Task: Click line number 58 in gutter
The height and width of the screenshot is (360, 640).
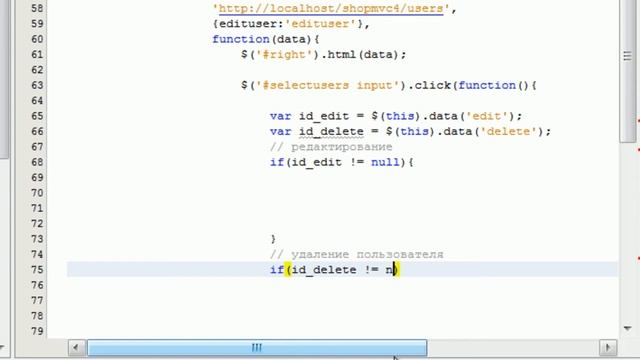Action: pos(37,8)
